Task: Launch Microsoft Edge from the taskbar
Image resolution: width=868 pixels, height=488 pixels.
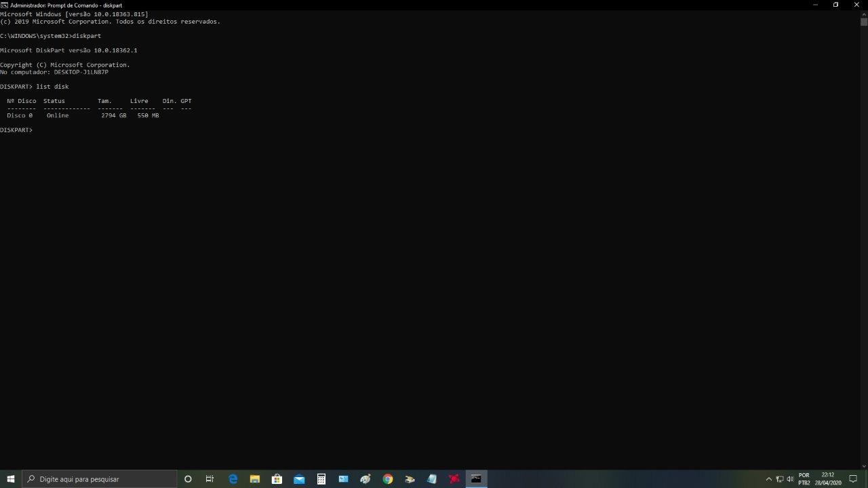Action: pos(233,479)
